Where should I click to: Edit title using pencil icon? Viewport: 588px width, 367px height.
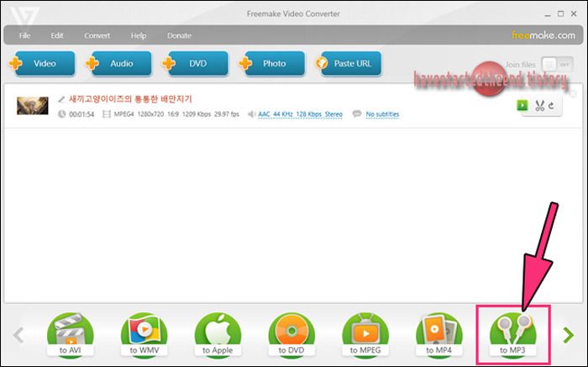(61, 99)
